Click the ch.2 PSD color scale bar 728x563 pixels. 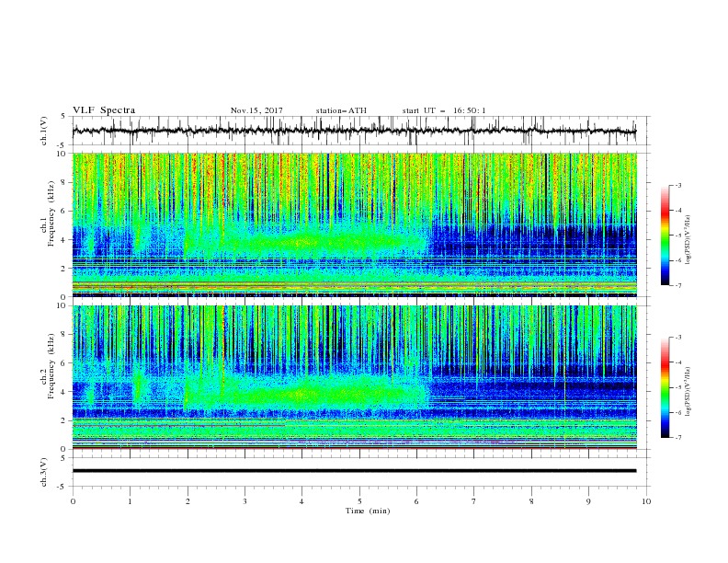[665, 387]
